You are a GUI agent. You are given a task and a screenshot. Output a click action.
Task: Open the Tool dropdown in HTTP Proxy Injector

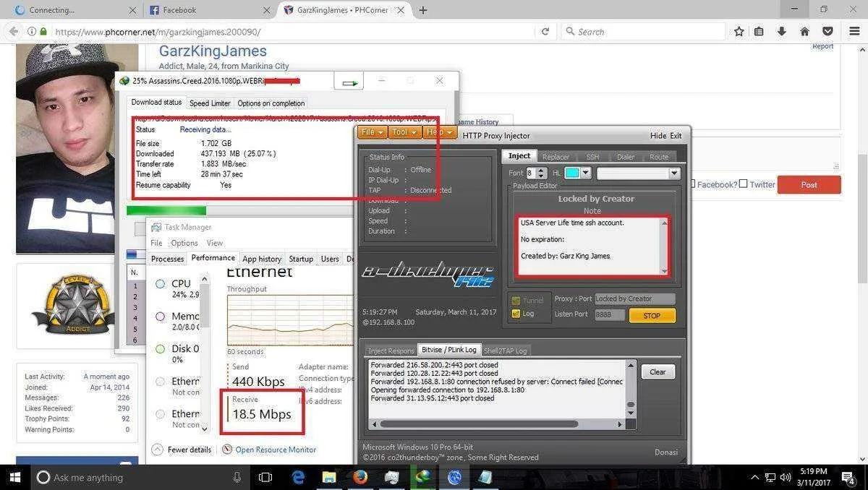[x=404, y=132]
